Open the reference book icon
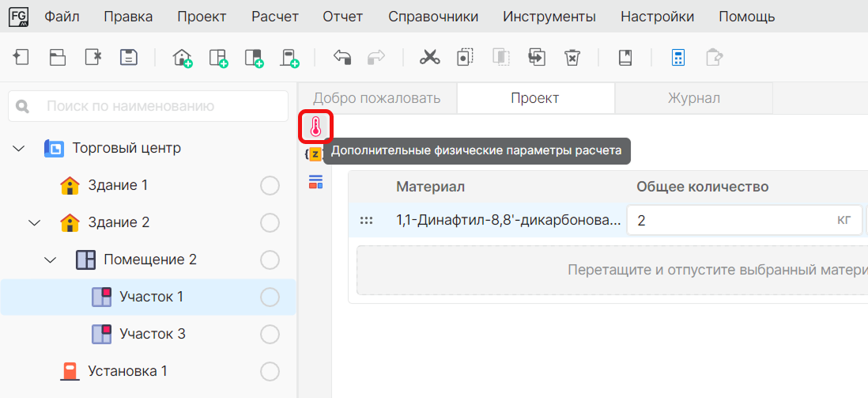Screen dimensions: 868x398 pyautogui.click(x=625, y=57)
